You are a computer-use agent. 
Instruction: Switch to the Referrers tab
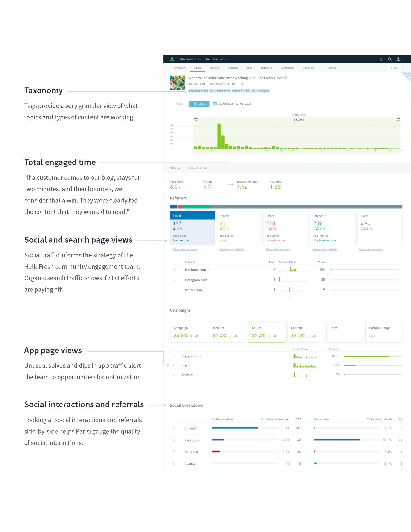point(266,68)
